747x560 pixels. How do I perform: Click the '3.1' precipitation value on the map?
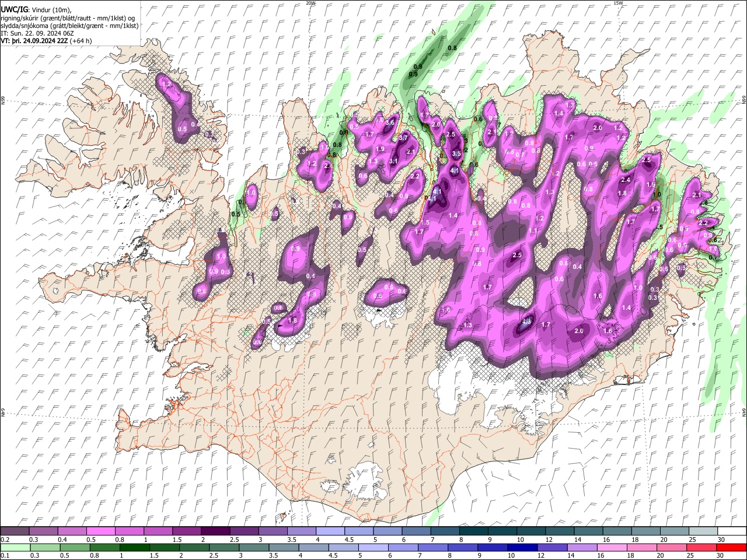pyautogui.click(x=393, y=162)
